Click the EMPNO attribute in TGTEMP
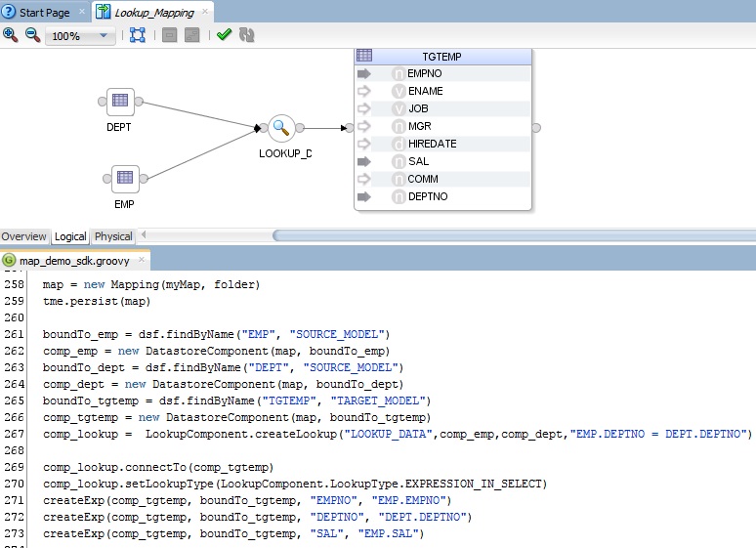Viewport: 756px width, 548px height. coord(425,73)
